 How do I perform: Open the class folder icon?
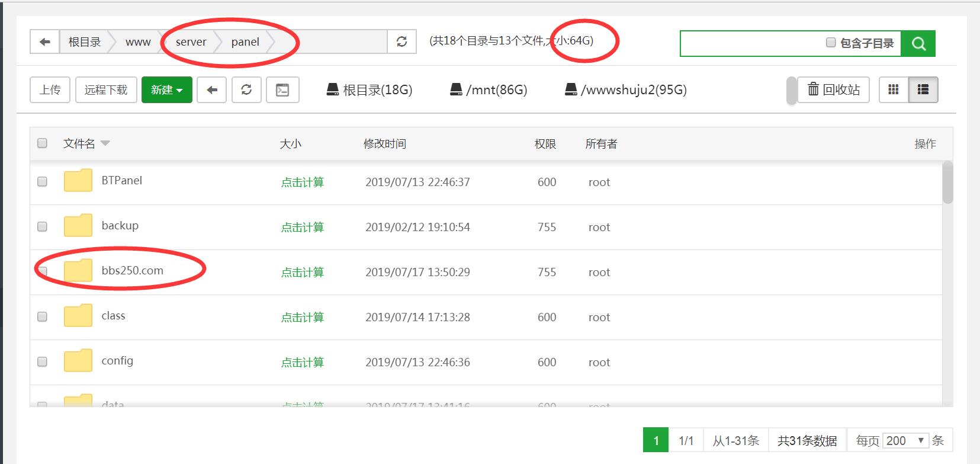click(78, 316)
